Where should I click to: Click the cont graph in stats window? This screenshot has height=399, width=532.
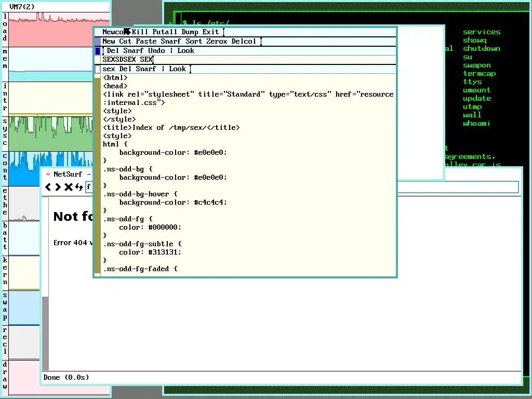point(51,168)
